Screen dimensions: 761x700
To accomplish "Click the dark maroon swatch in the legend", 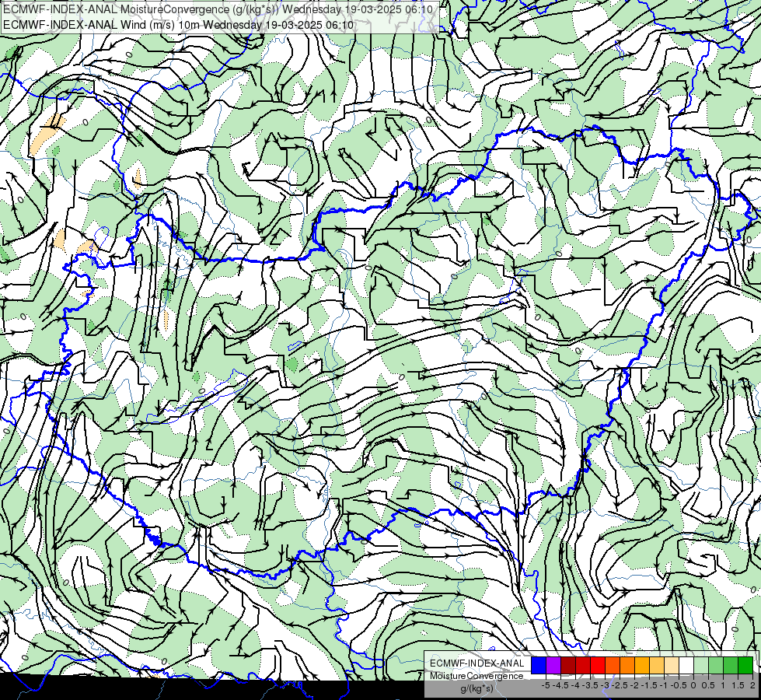I will click(x=568, y=665).
